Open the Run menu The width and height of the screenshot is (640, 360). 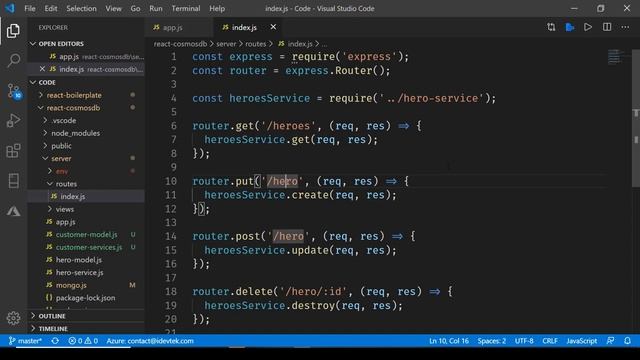pyautogui.click(x=156, y=8)
